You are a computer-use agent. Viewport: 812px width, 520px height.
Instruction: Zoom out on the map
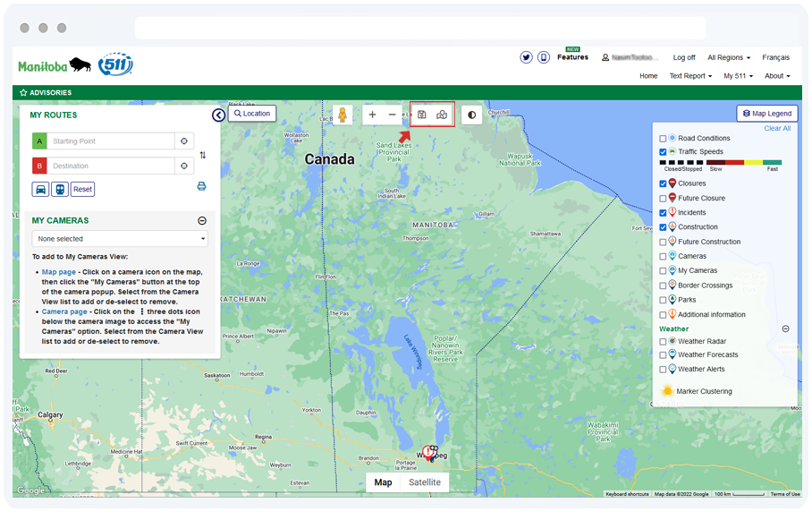coord(392,115)
